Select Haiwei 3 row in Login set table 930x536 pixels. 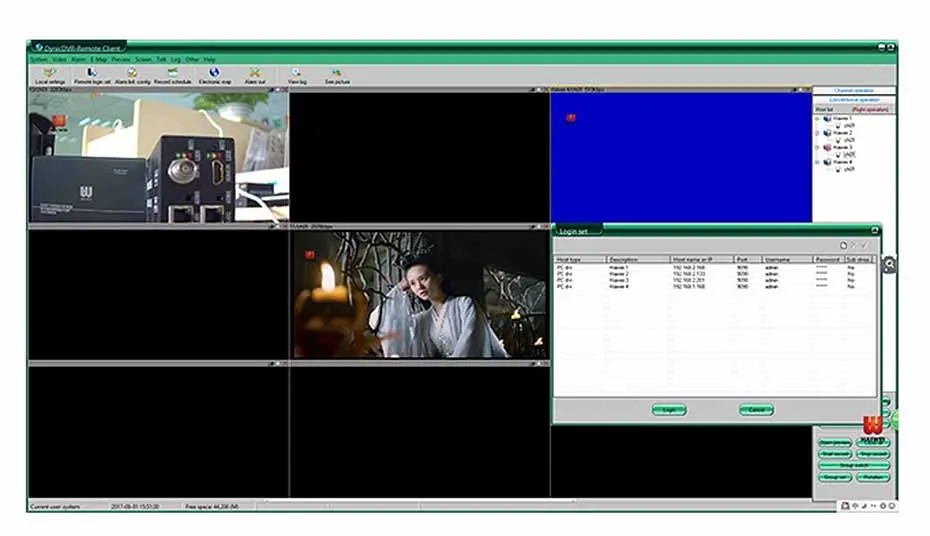(715, 280)
